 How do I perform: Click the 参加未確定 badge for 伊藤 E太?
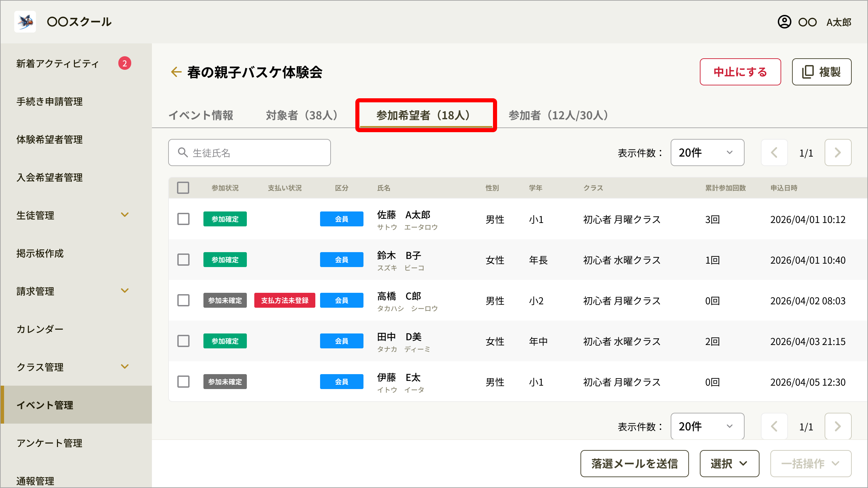(x=225, y=382)
